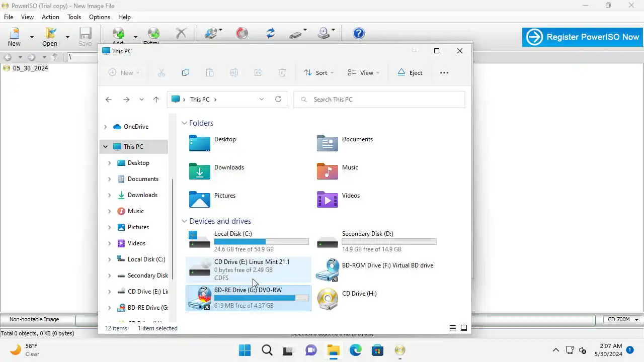Select CD Drive (E:) Linux Mint 21.1

tap(249, 269)
